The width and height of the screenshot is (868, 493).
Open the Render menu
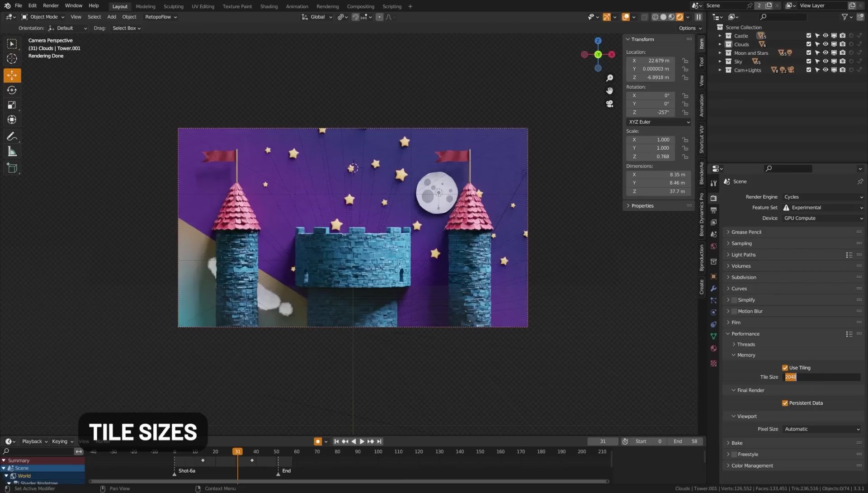coord(51,6)
